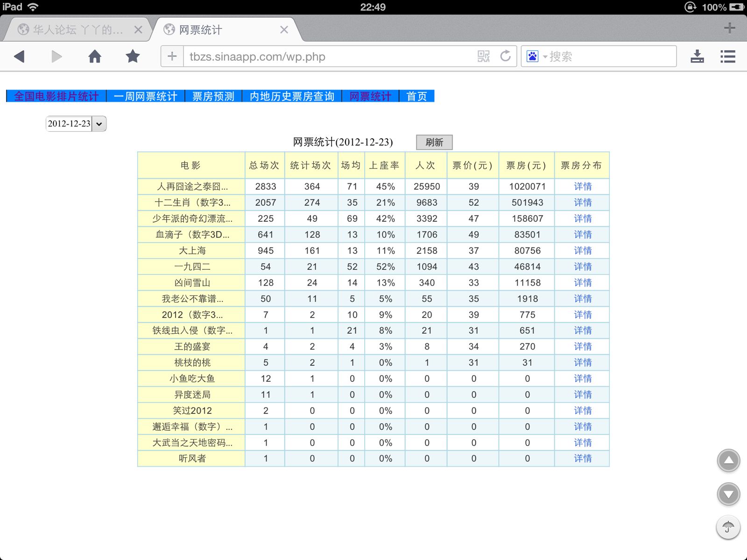Tap the battery indicator in status bar
This screenshot has width=747, height=560.
(737, 7)
